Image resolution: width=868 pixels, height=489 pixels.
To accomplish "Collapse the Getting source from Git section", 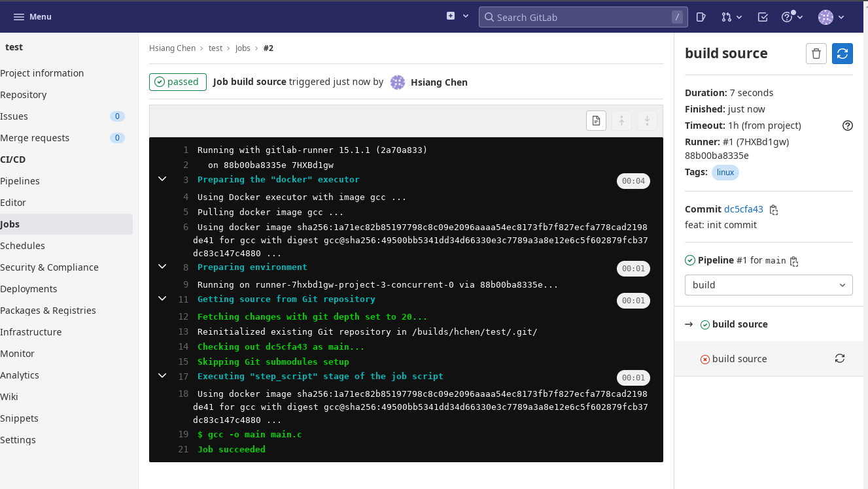I will tap(162, 298).
